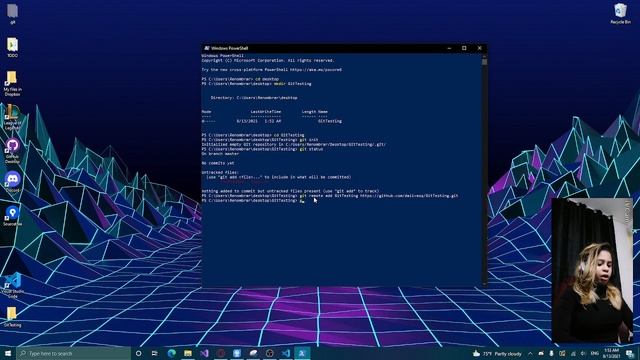Viewport: 640px width, 360px height.
Task: Expand the hidden system tray icons
Action: [530, 353]
